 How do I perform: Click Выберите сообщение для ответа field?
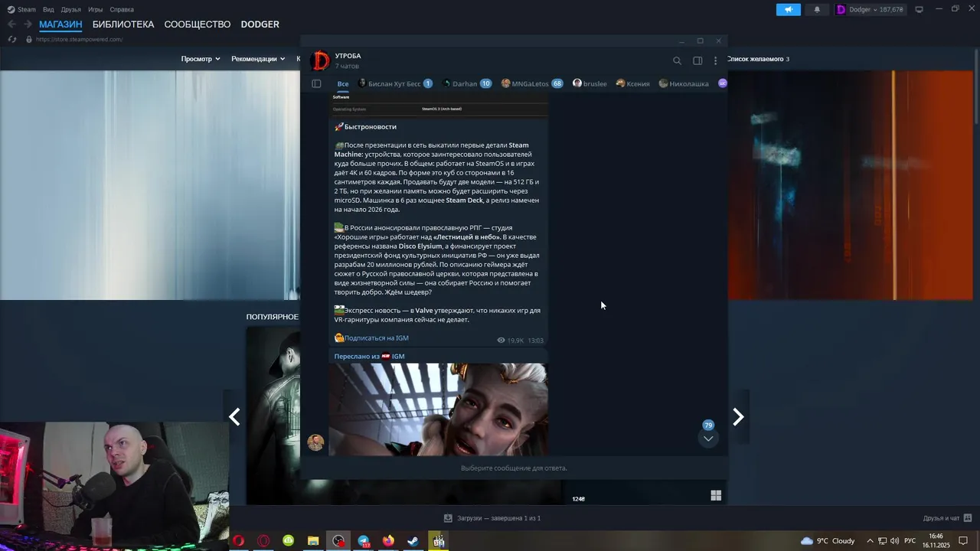(x=514, y=468)
